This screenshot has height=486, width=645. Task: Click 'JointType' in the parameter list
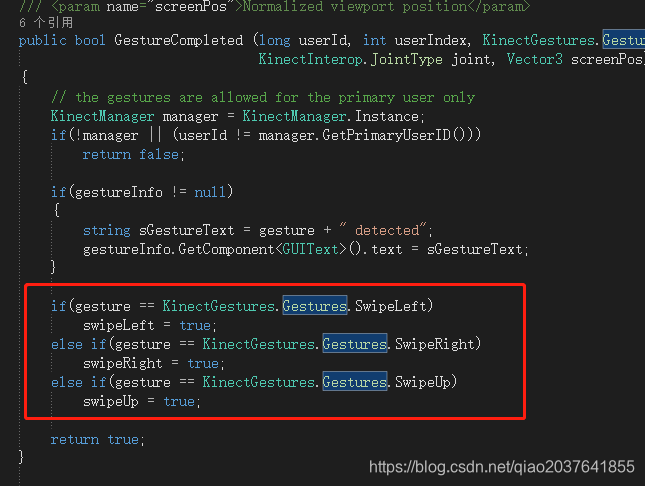(407, 60)
